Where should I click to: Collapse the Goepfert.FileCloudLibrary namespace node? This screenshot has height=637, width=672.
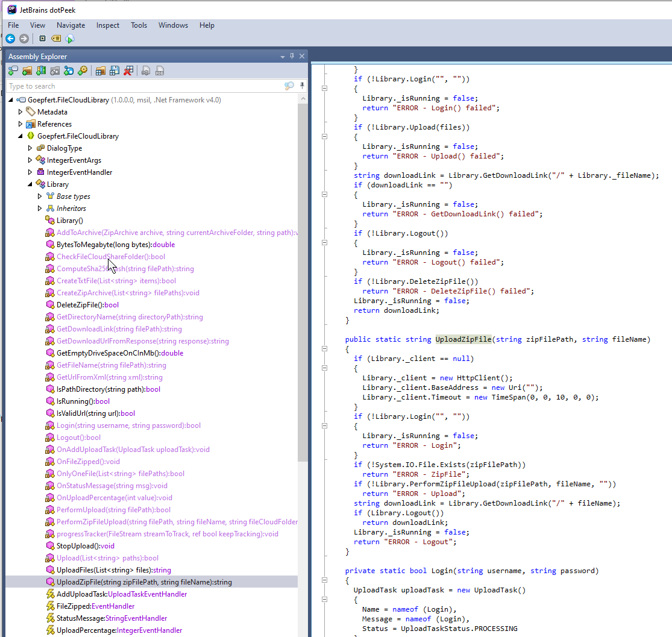pyautogui.click(x=20, y=136)
